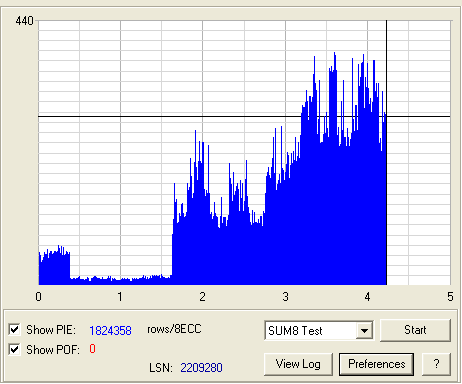Click the Show PIE label text
Image resolution: width=462 pixels, height=384 pixels.
click(51, 330)
